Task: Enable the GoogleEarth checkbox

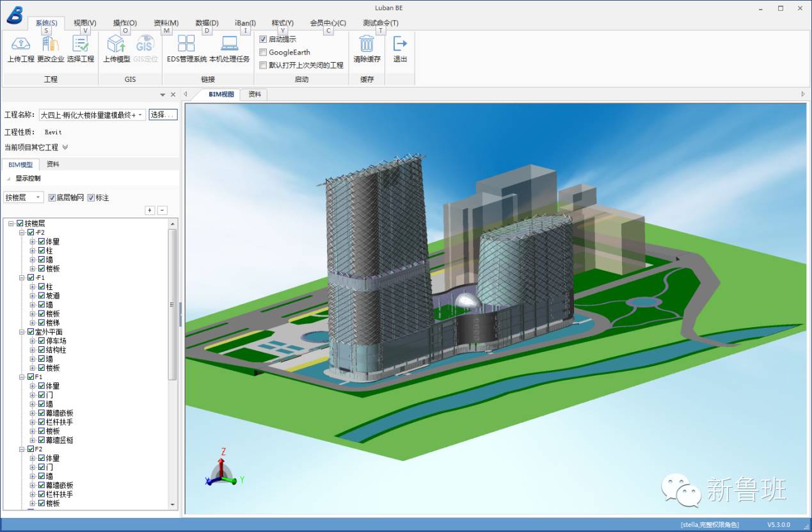Action: 263,52
